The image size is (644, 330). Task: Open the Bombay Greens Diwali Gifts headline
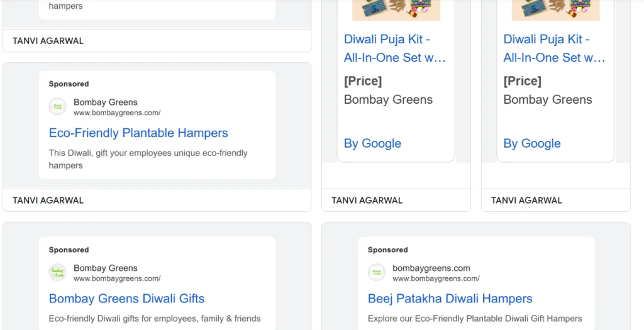coord(126,299)
